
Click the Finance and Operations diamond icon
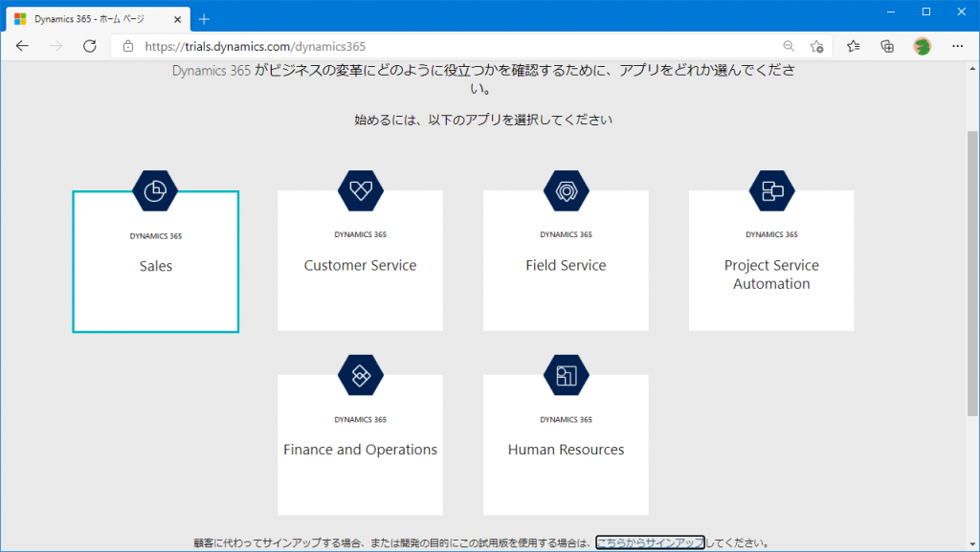pos(361,375)
